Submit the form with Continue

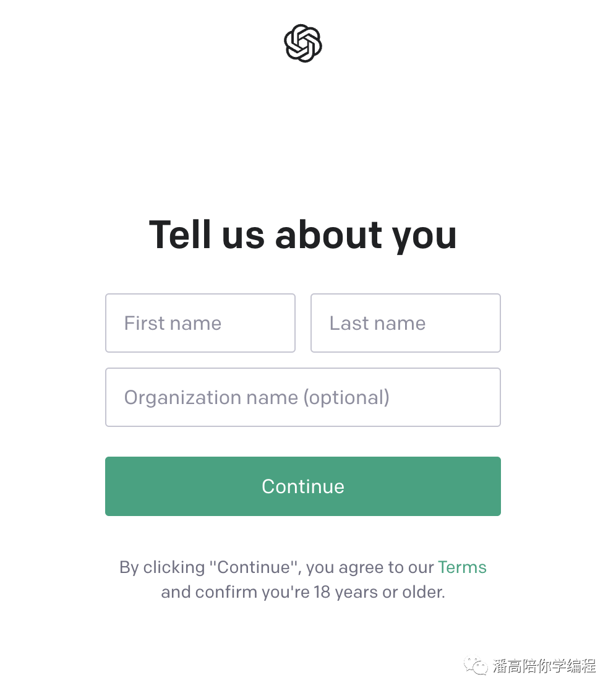302,486
